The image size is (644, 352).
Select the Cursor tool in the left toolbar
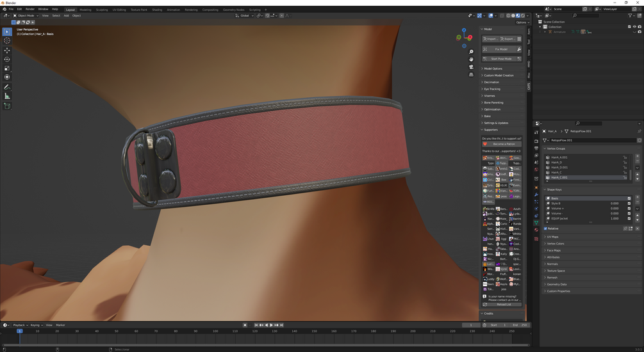pyautogui.click(x=7, y=40)
